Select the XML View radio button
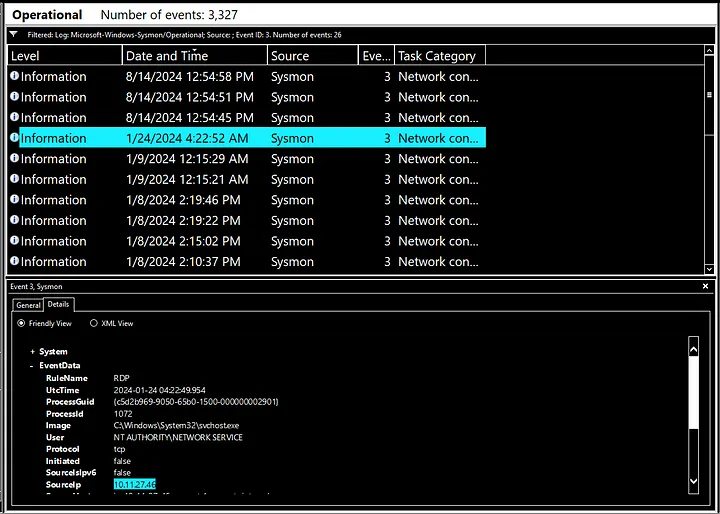720x514 pixels. [94, 324]
